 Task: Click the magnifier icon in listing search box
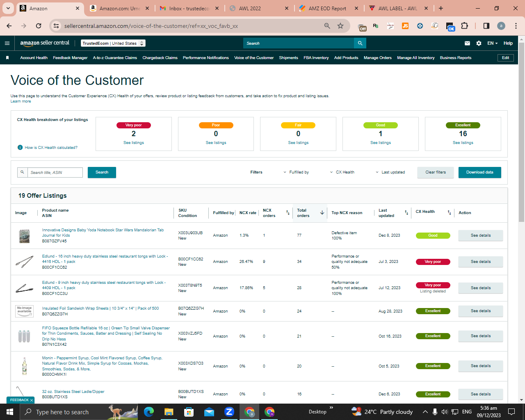click(x=22, y=172)
